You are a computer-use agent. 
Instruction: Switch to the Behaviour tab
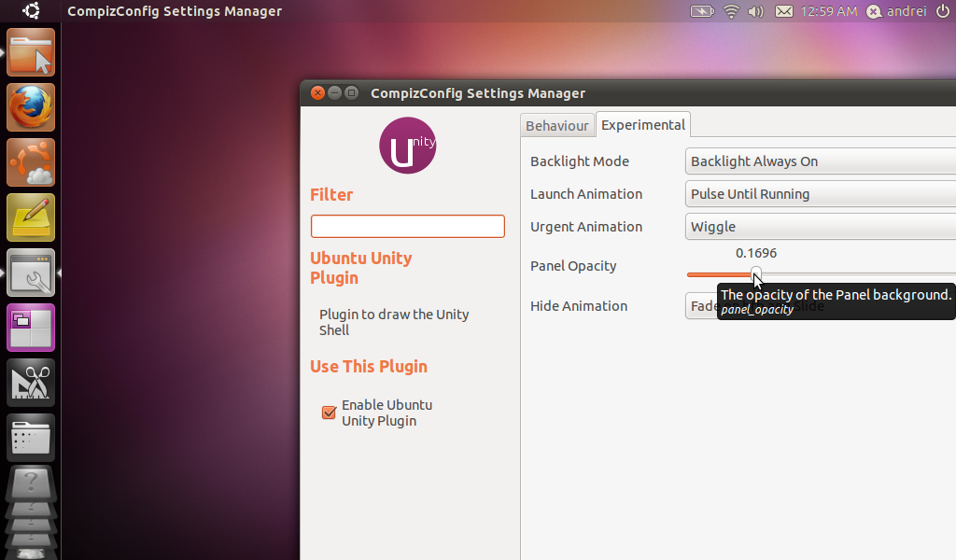pos(556,125)
